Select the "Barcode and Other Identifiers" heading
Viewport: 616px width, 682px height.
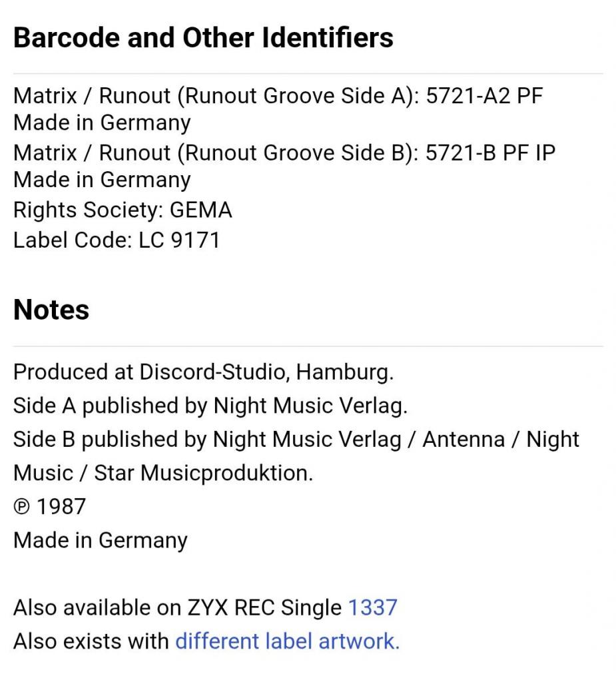click(x=203, y=38)
